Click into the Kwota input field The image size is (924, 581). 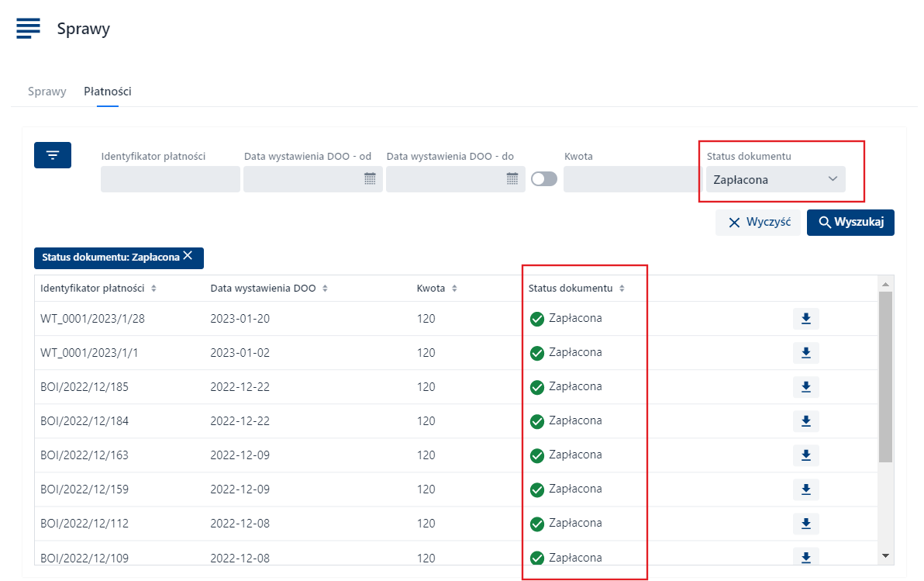tap(631, 179)
